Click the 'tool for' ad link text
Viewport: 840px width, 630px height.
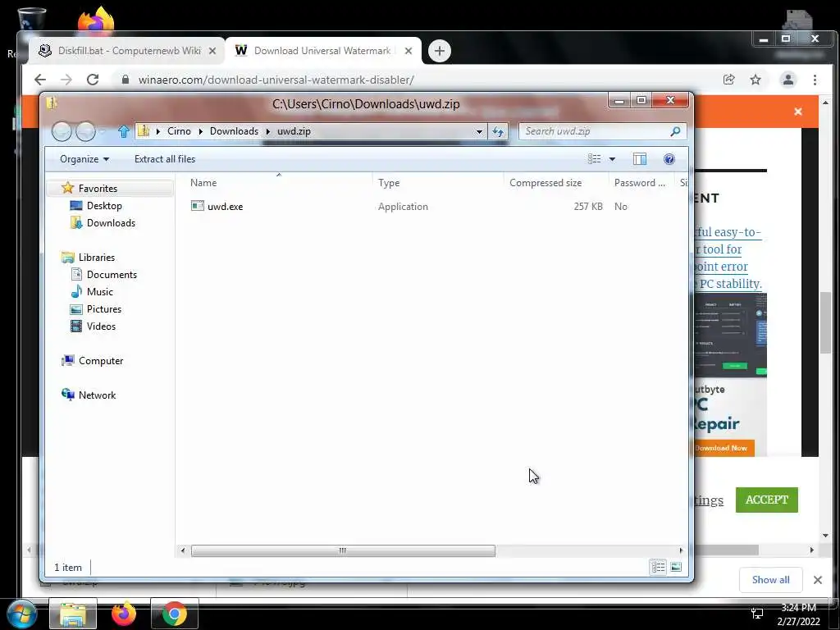(722, 249)
